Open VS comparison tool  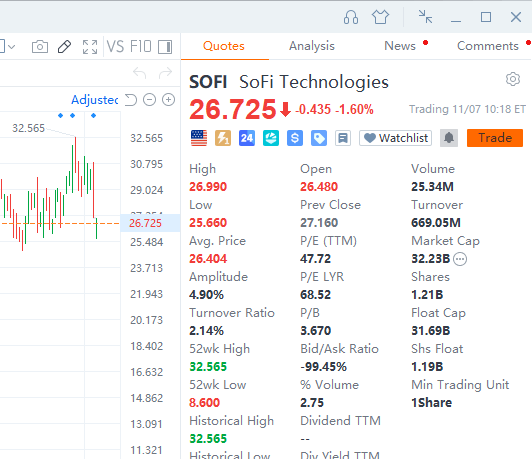115,46
